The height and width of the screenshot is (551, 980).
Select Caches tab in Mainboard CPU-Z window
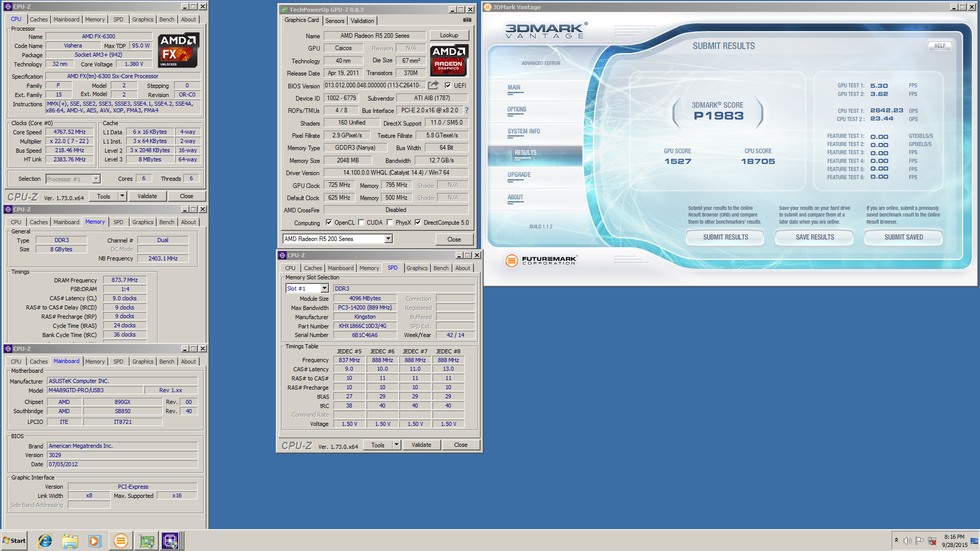(x=38, y=362)
